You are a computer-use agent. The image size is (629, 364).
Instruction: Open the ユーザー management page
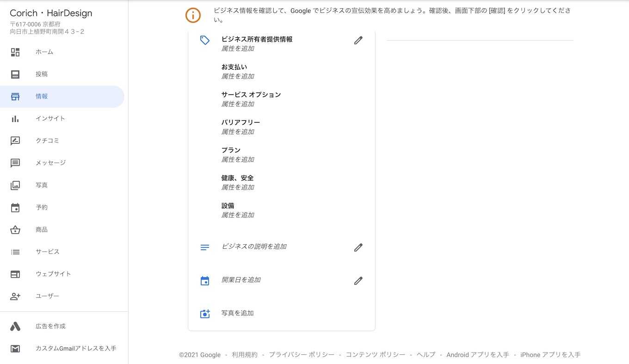[x=47, y=296]
